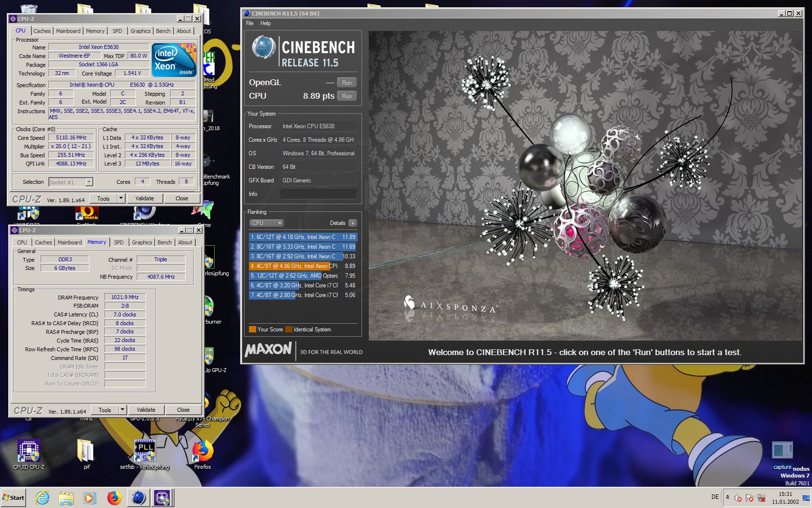This screenshot has width=812, height=508.
Task: Click the Intel Xeon inside logo in CPU-Z
Action: coord(174,60)
